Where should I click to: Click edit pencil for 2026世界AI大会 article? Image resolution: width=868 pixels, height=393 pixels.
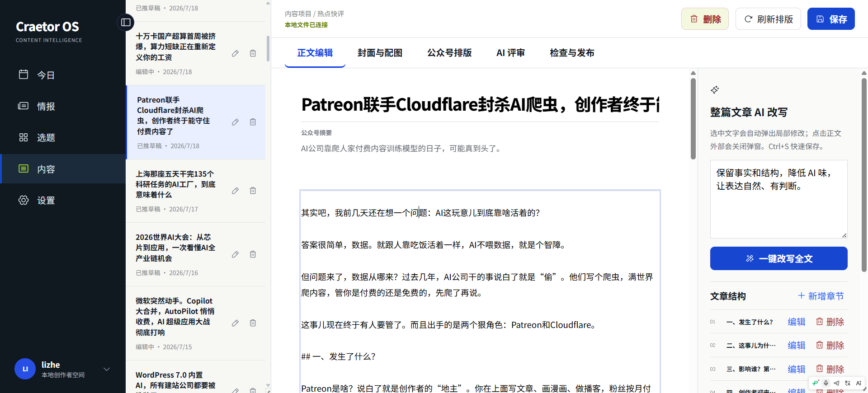click(235, 254)
